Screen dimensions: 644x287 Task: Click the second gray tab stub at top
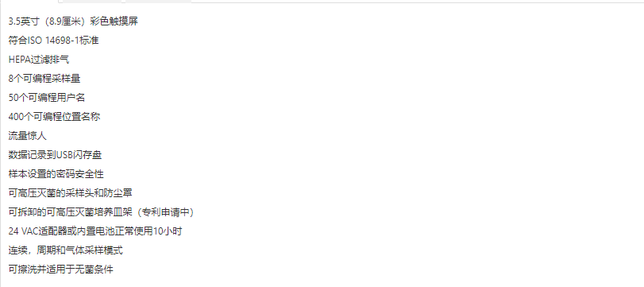pos(158,2)
